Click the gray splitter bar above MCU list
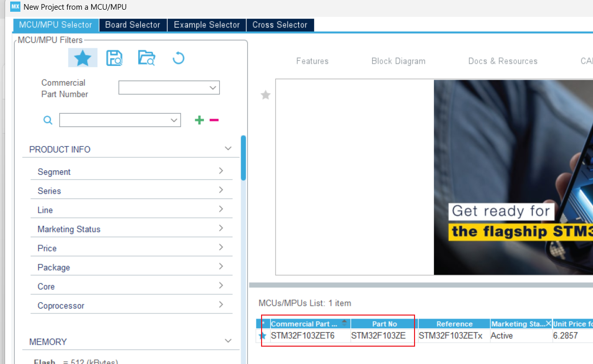 coord(421,285)
